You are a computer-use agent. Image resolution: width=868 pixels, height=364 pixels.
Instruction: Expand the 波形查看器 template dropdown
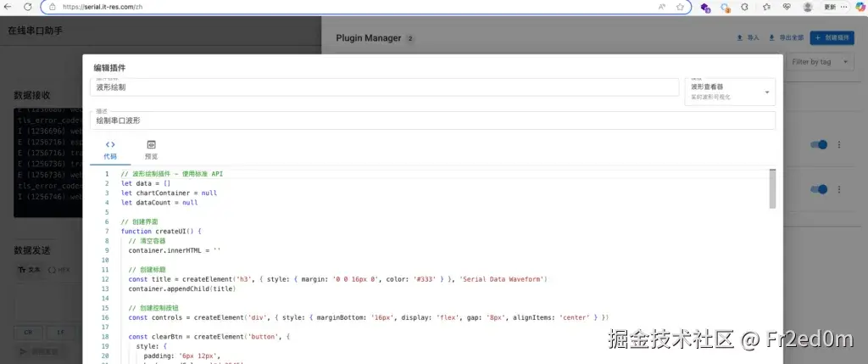click(x=730, y=92)
